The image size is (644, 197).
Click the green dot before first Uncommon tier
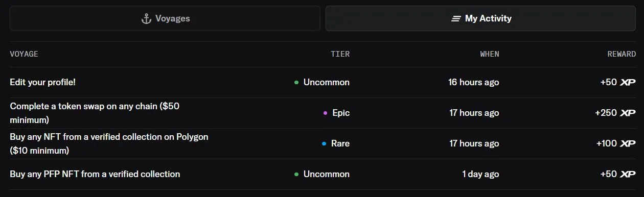pos(296,82)
